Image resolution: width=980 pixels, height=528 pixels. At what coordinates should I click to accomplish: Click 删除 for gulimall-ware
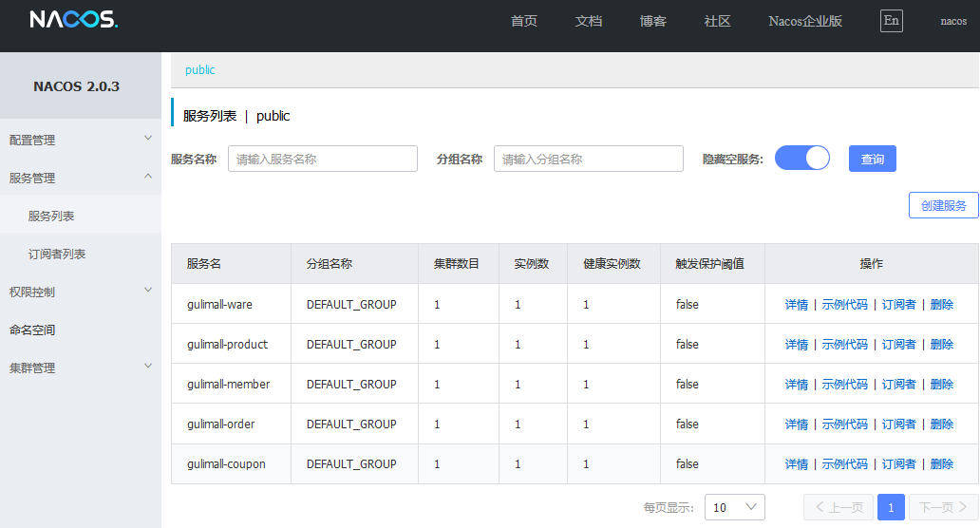[x=942, y=304]
